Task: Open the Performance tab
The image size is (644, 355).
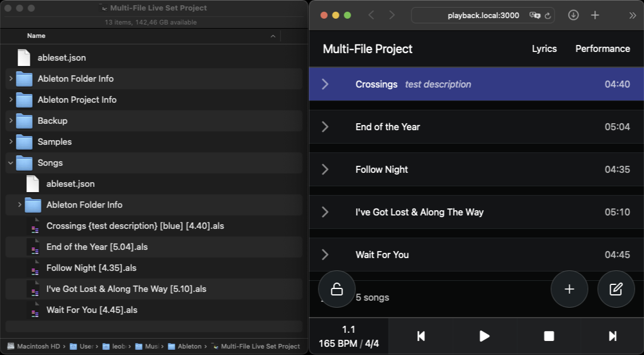Action: pos(603,49)
